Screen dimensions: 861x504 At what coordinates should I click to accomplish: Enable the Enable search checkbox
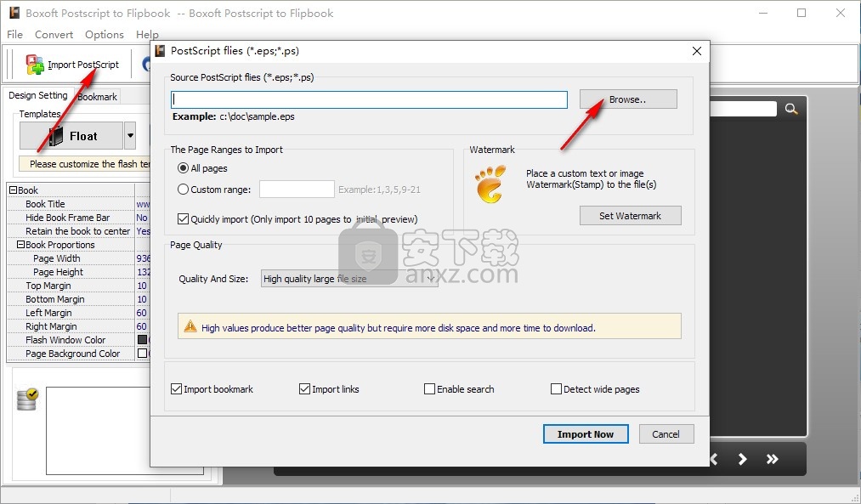(429, 389)
